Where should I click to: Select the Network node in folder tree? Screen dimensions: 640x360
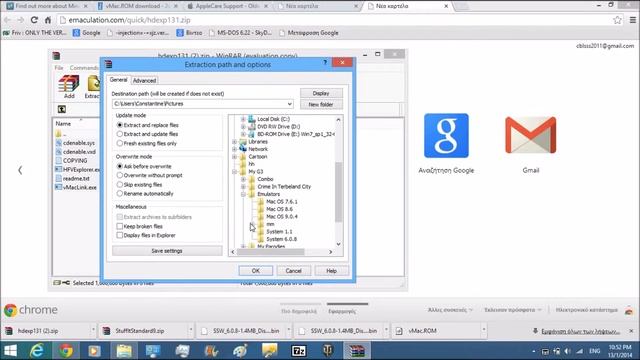coord(258,149)
